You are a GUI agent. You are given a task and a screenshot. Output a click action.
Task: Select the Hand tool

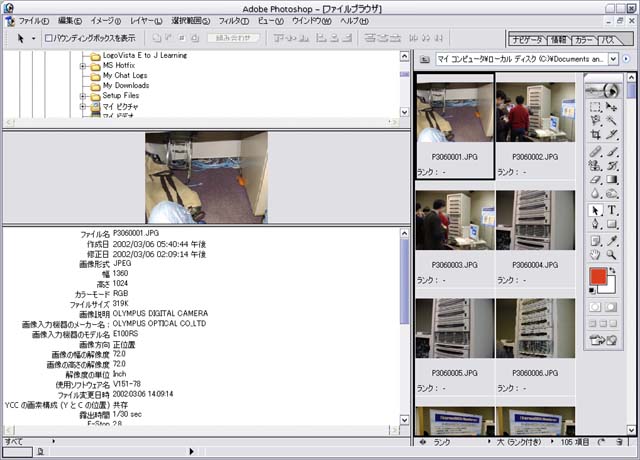[595, 255]
